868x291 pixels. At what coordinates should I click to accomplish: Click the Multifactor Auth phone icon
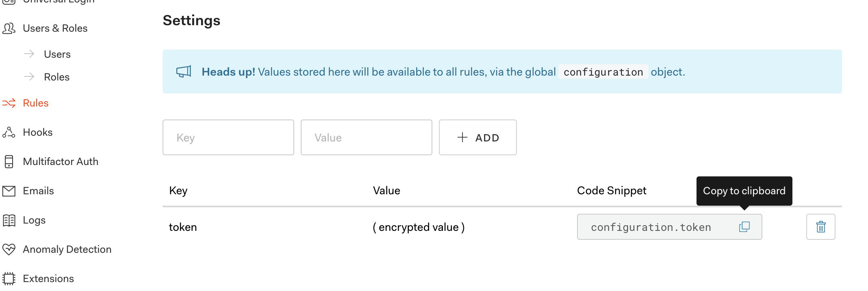[x=9, y=162]
